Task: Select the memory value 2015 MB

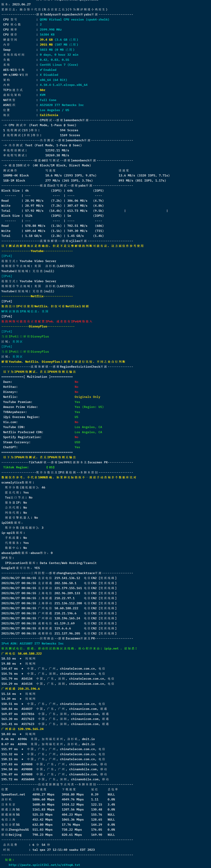Action: pos(46,45)
